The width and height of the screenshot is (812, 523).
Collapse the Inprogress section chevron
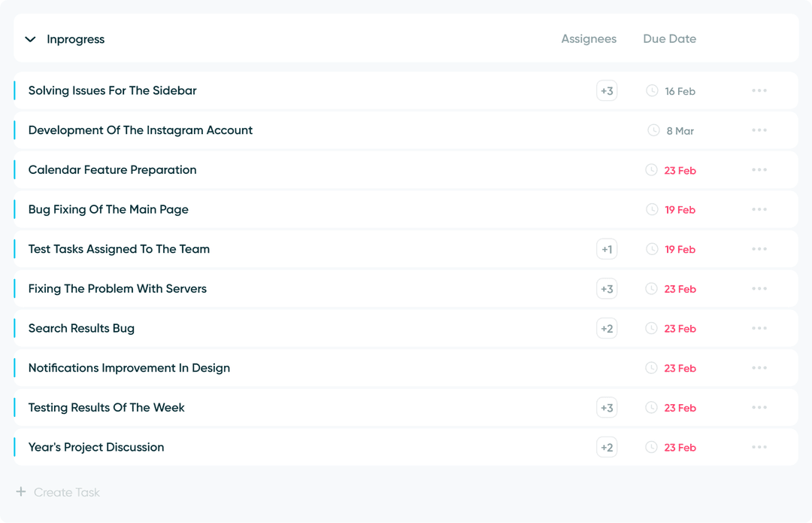[31, 39]
